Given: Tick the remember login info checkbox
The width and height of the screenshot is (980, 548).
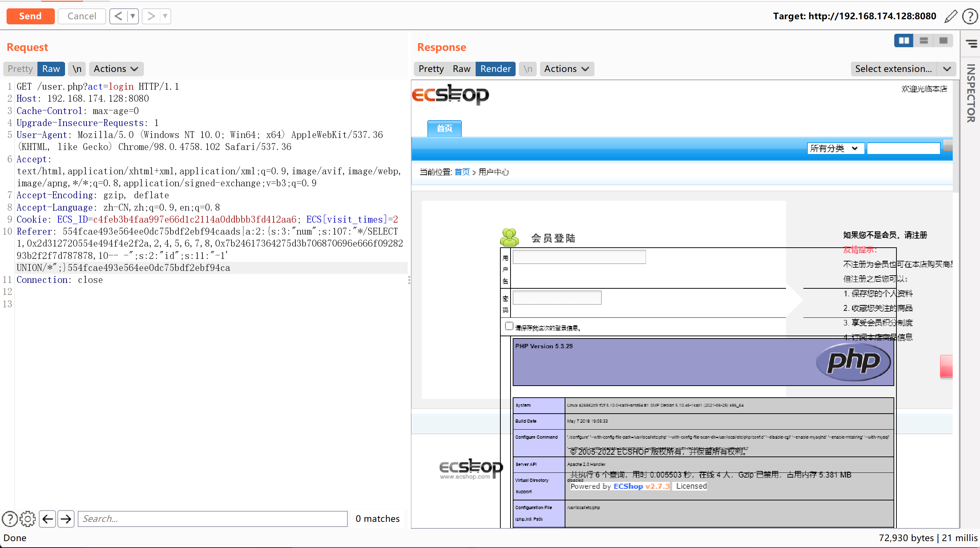Looking at the screenshot, I should (509, 326).
